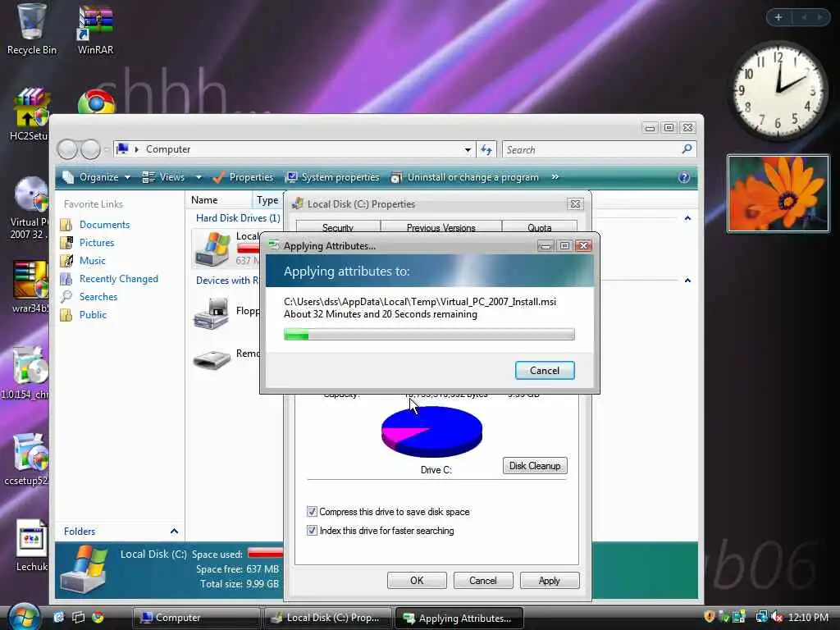Click Cancel in Local Disk Properties
Image resolution: width=840 pixels, height=630 pixels.
482,581
